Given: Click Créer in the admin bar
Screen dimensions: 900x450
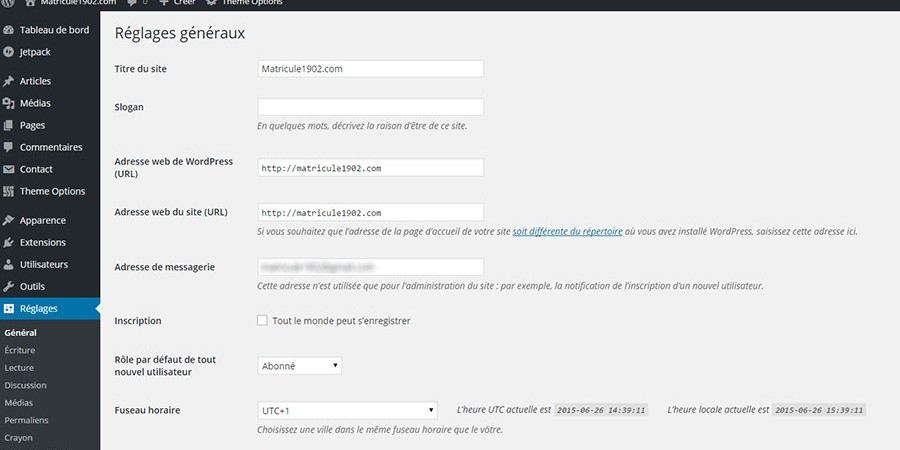Looking at the screenshot, I should (185, 3).
